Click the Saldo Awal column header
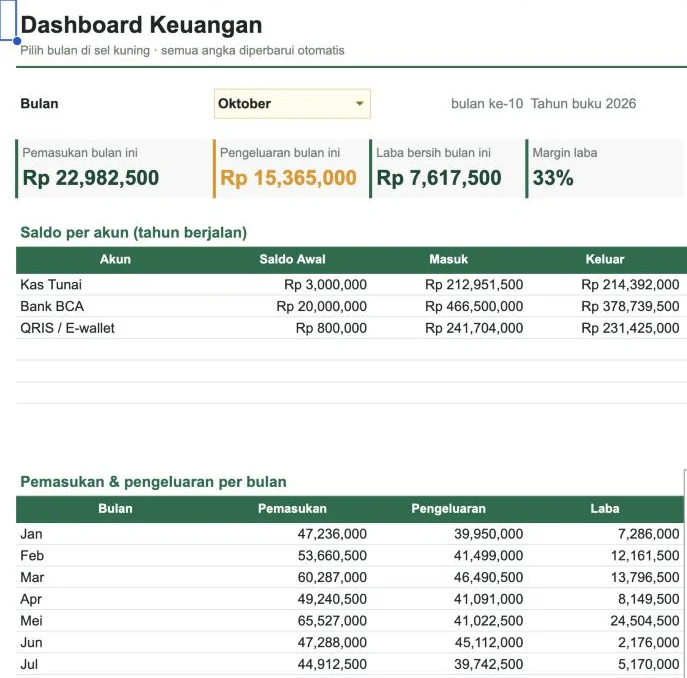This screenshot has width=687, height=678. tap(292, 259)
